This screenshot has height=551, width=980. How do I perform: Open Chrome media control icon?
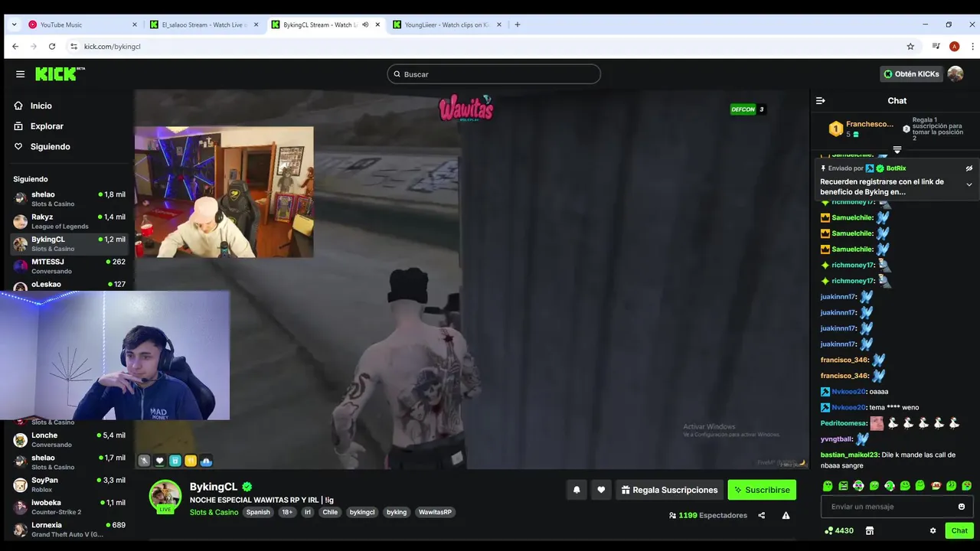(936, 47)
